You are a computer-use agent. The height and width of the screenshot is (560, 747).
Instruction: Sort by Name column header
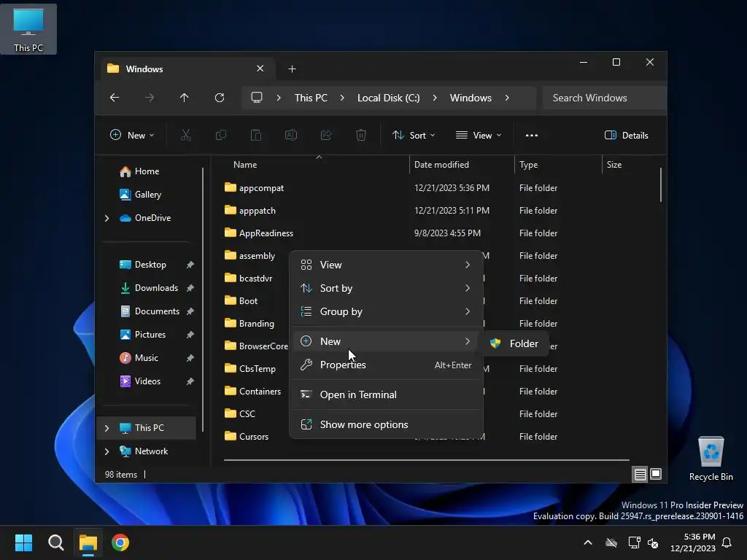[x=245, y=165]
